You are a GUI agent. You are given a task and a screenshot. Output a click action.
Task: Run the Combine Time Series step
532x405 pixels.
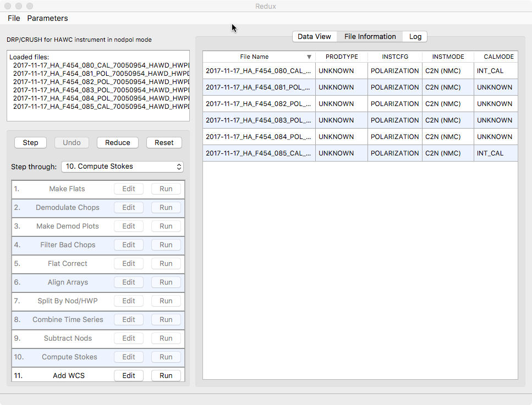tap(166, 320)
